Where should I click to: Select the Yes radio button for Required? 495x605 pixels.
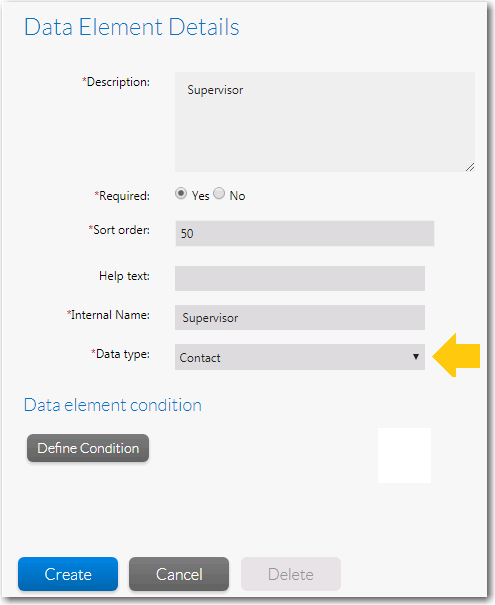tap(181, 193)
